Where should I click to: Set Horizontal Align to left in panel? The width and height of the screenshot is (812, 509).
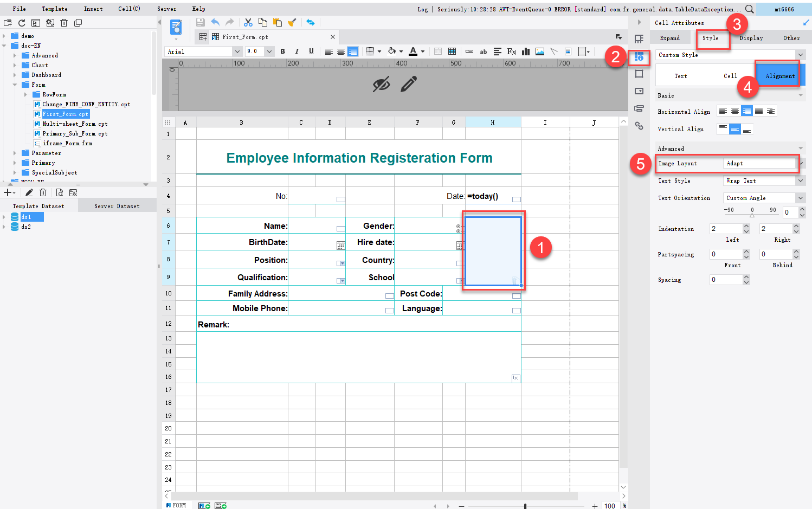pos(723,111)
